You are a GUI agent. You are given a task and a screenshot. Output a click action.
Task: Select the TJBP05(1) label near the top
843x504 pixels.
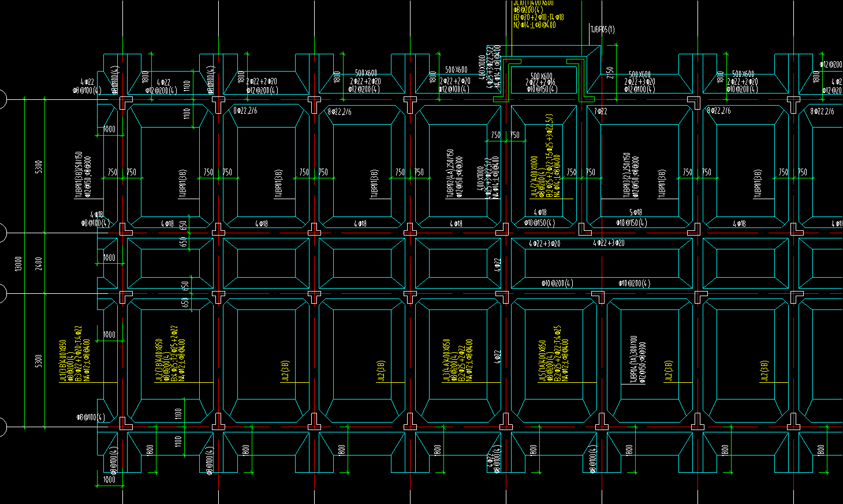point(602,29)
